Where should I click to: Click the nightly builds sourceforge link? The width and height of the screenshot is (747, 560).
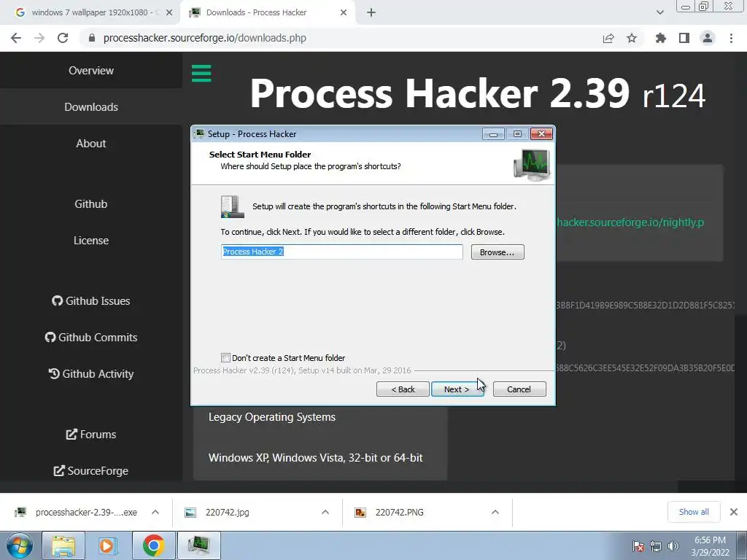click(x=630, y=222)
